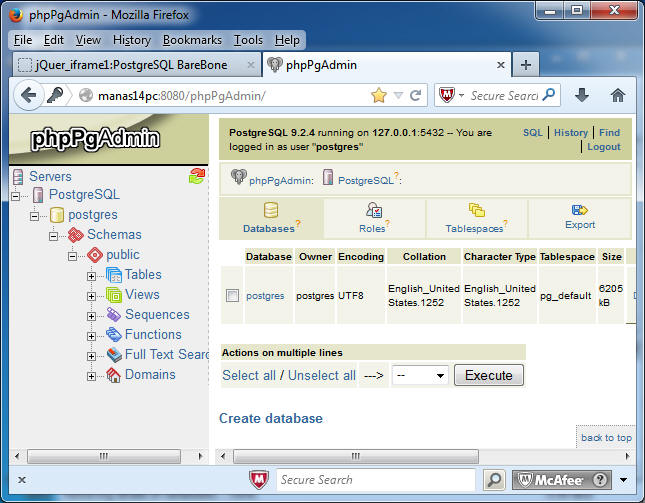The image size is (645, 503).
Task: Open Firefox downloads arrow icon
Action: coord(582,95)
